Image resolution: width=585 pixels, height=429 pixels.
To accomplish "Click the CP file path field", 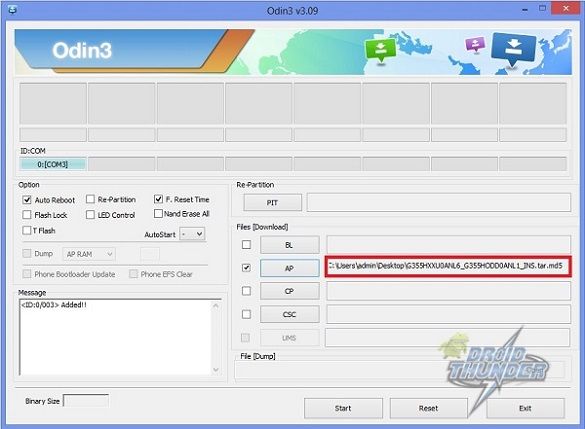I will [x=448, y=291].
